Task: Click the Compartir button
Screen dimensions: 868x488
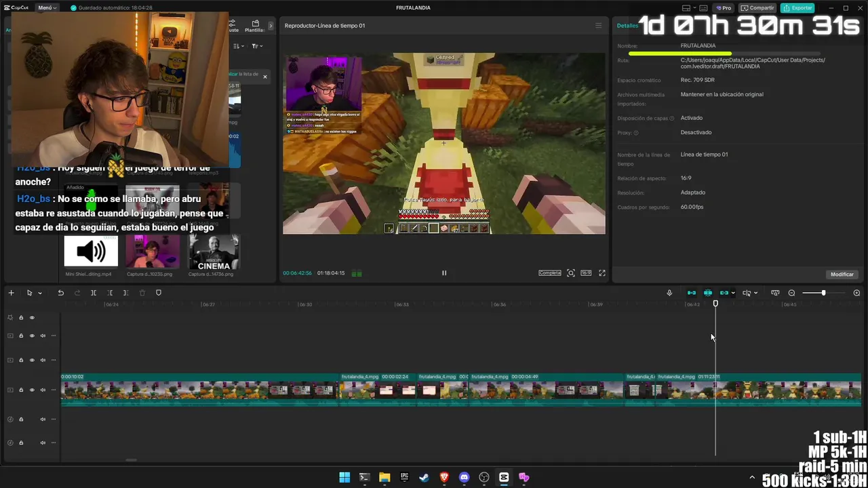Action: click(757, 8)
